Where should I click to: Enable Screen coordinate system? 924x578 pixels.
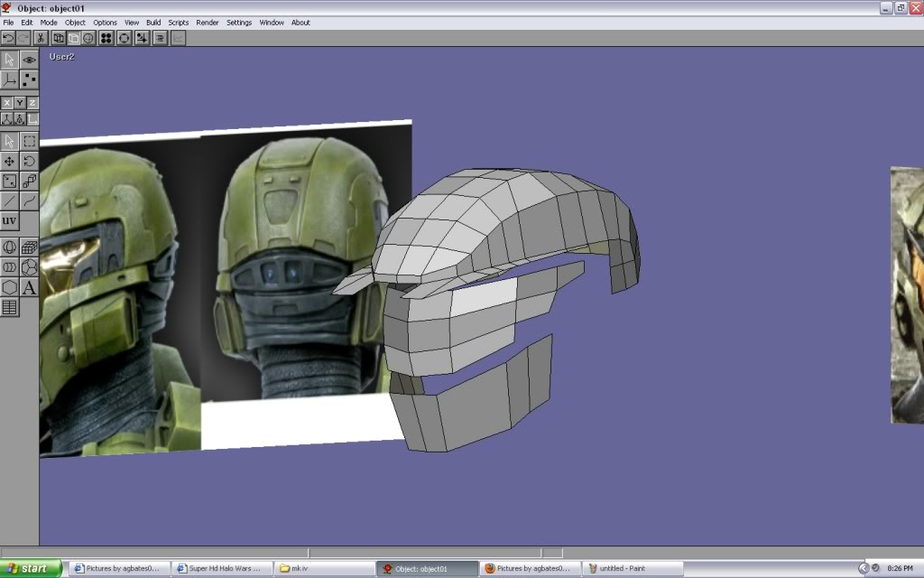click(32, 118)
